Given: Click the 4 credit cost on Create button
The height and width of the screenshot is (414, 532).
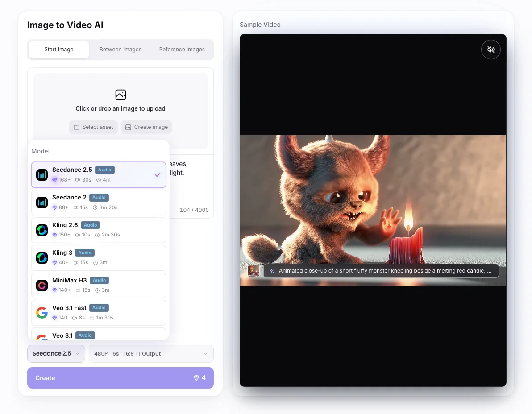Looking at the screenshot, I should point(204,378).
